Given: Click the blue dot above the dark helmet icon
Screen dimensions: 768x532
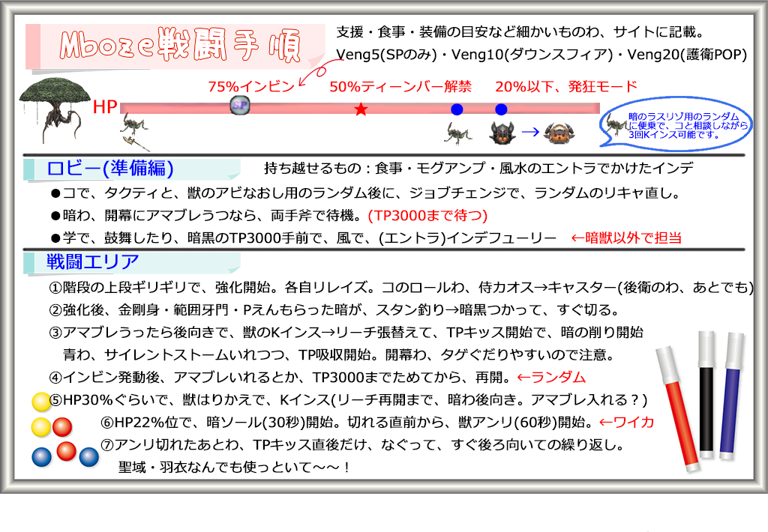Looking at the screenshot, I should coord(501,109).
